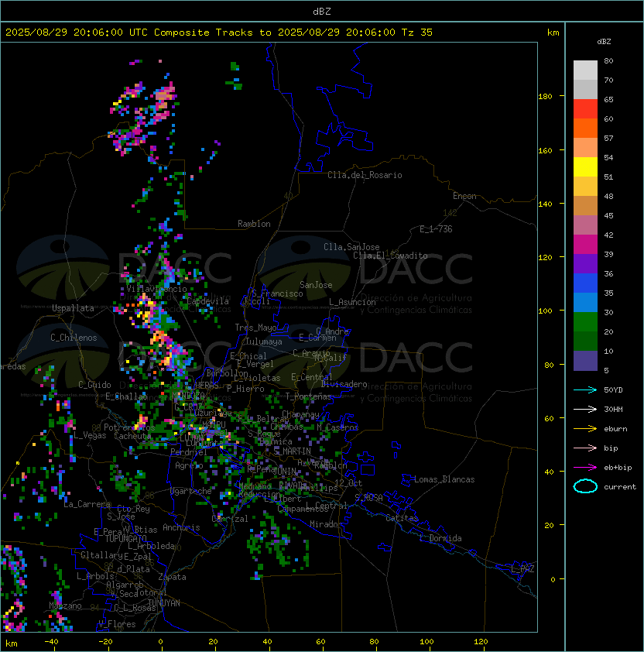Click the eburn legend label
Viewport: 644px width, 652px height.
pyautogui.click(x=615, y=429)
